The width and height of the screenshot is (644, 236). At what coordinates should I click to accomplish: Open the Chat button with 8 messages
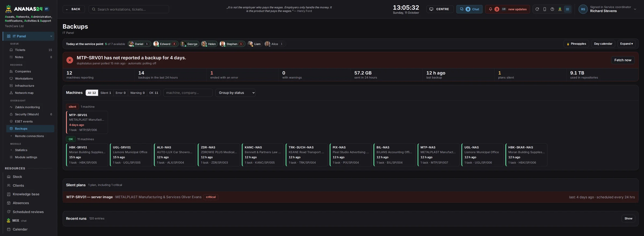pos(469,9)
